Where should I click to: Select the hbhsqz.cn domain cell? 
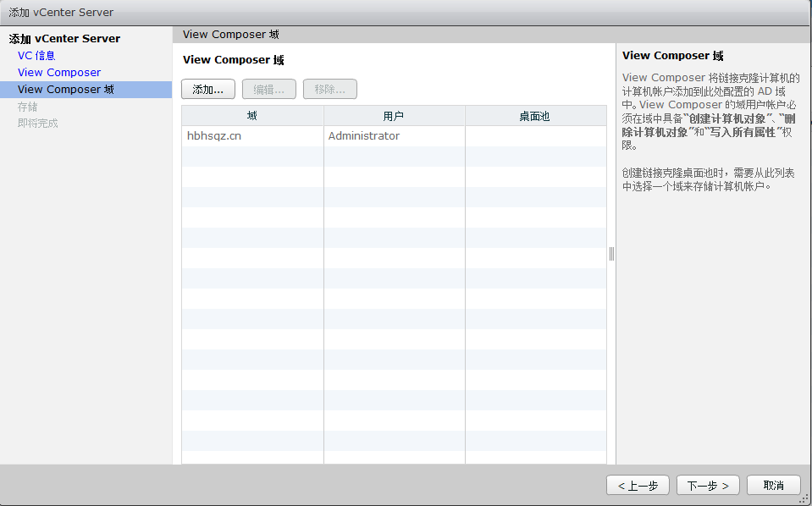[x=252, y=136]
